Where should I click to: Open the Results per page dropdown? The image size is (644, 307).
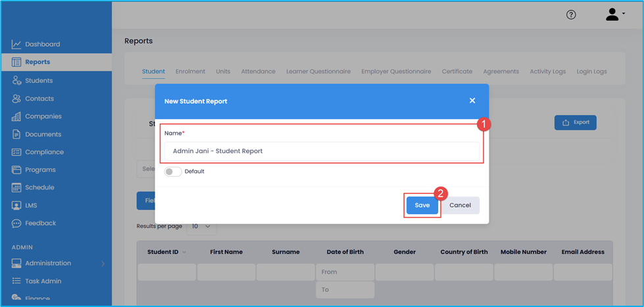(201, 226)
